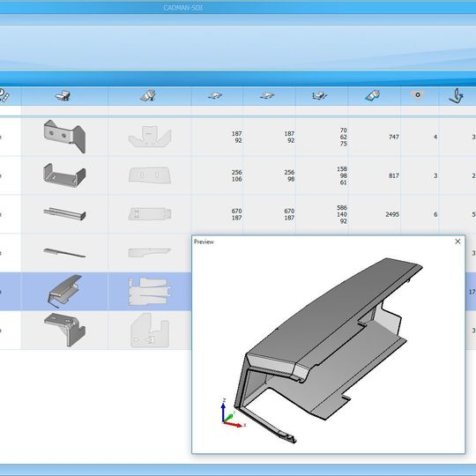Click the 3D part column header icon
Viewport: 476px width, 476px height.
pos(63,95)
